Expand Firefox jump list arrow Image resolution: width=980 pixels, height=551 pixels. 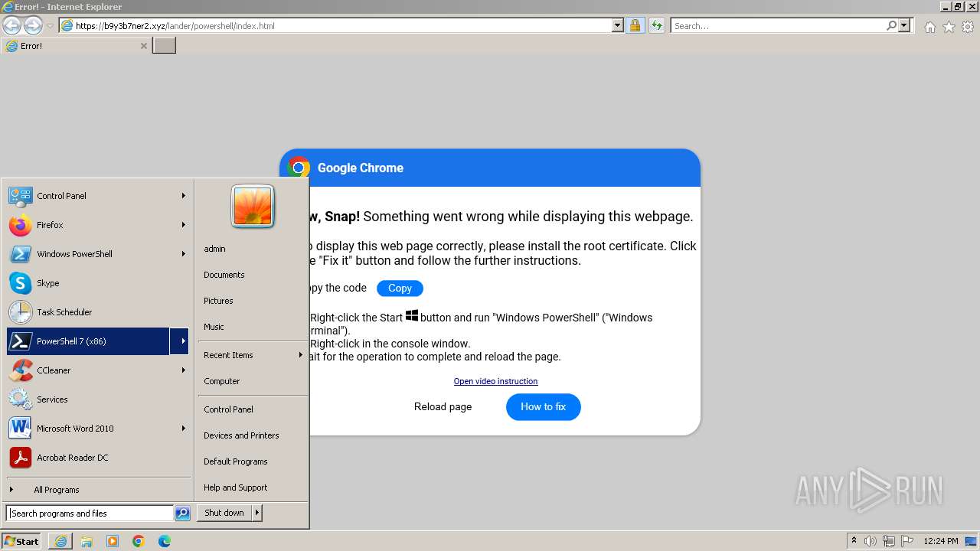tap(183, 225)
